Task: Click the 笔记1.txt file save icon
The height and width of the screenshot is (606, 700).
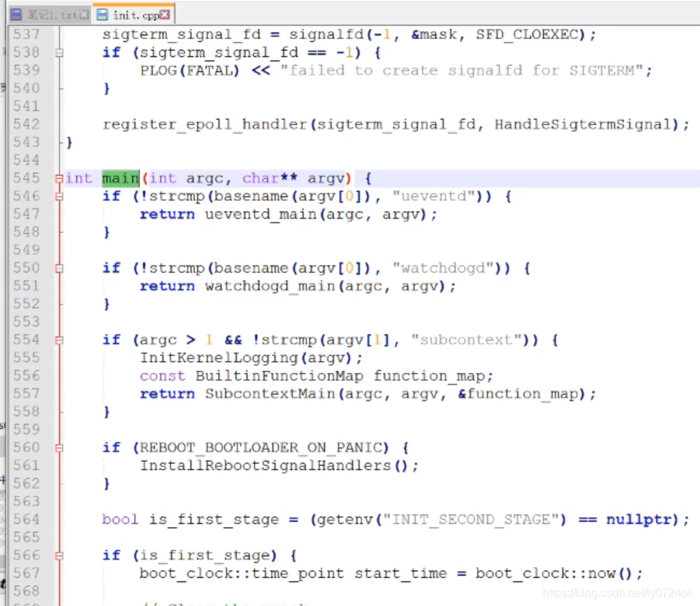Action: 16,15
